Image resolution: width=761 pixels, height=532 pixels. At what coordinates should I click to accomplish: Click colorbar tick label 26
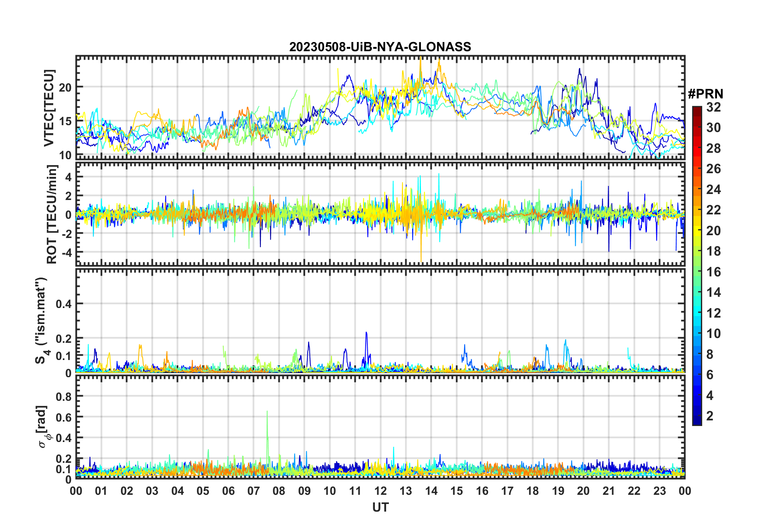713,169
